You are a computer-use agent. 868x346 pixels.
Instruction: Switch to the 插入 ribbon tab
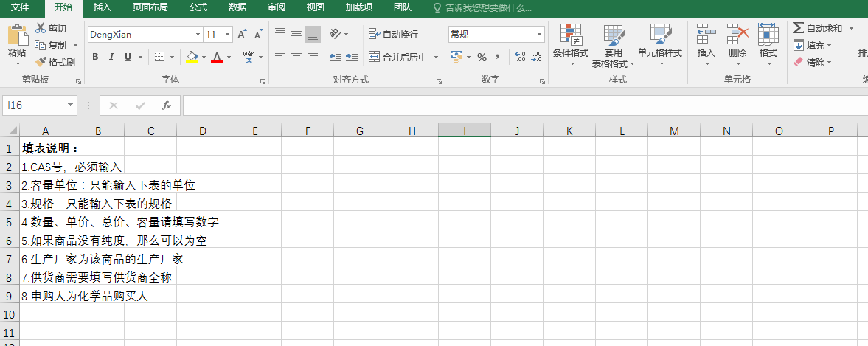(103, 7)
